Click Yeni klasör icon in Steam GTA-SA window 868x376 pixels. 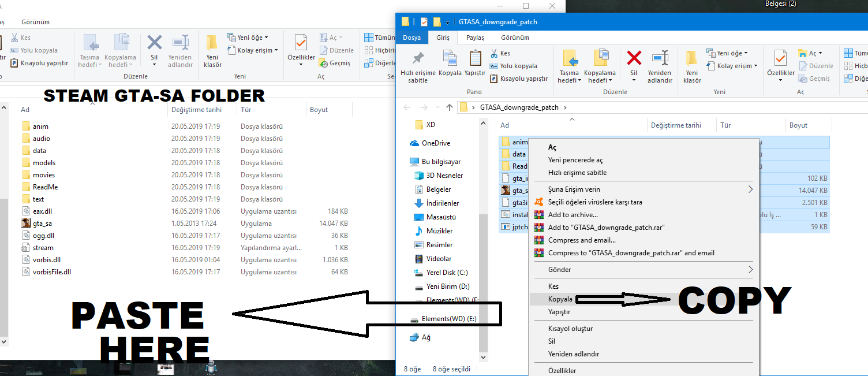coord(212,43)
